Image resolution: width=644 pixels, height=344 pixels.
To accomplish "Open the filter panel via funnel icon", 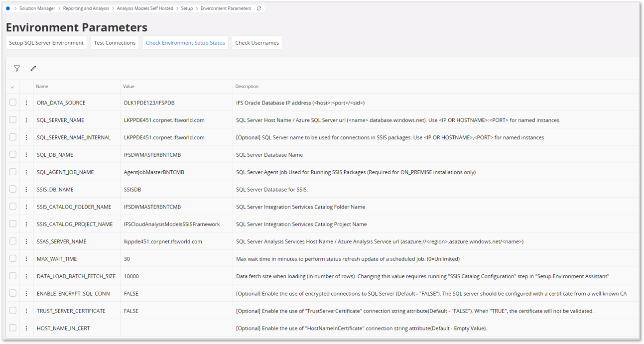I will point(16,68).
